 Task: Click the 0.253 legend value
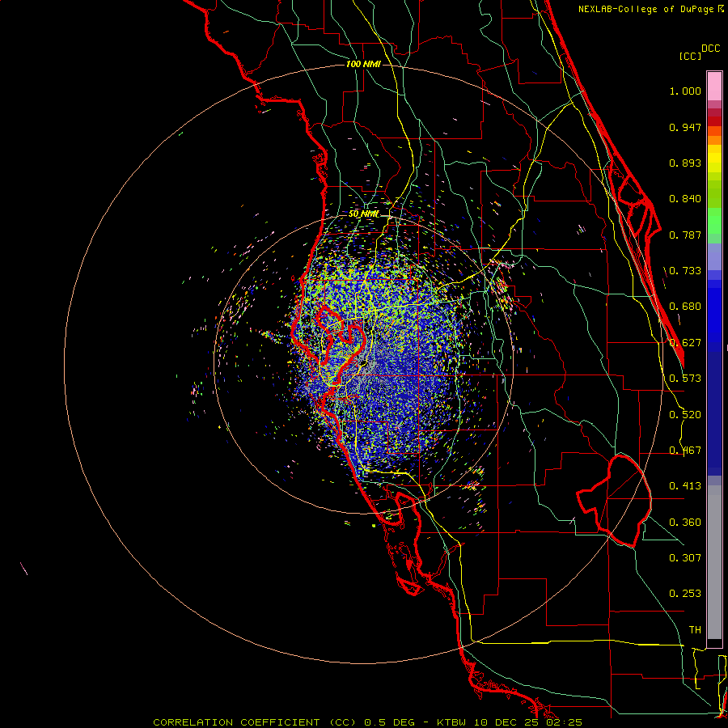tap(685, 594)
